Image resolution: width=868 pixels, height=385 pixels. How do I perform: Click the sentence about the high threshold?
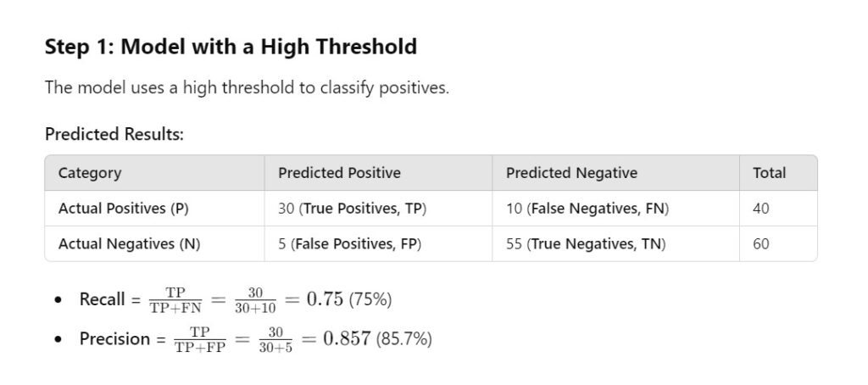point(247,88)
